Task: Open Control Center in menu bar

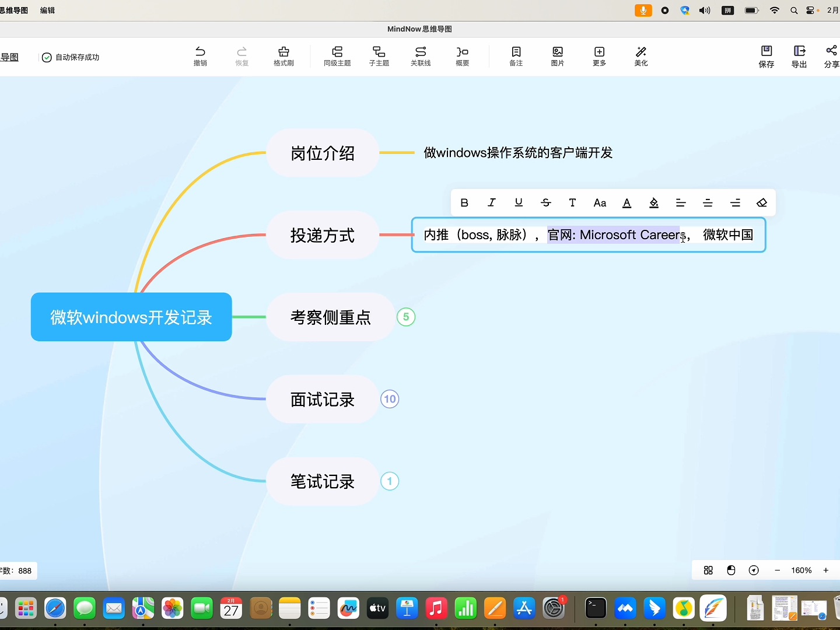Action: pyautogui.click(x=811, y=10)
